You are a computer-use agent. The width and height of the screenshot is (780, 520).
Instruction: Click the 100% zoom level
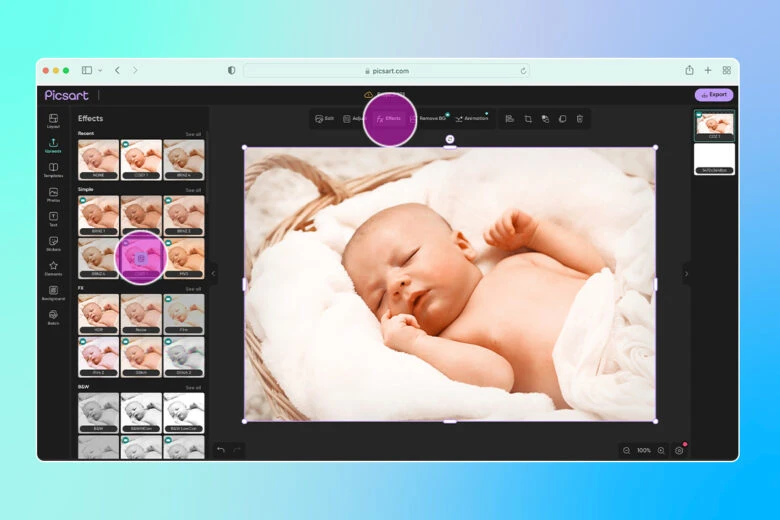644,450
